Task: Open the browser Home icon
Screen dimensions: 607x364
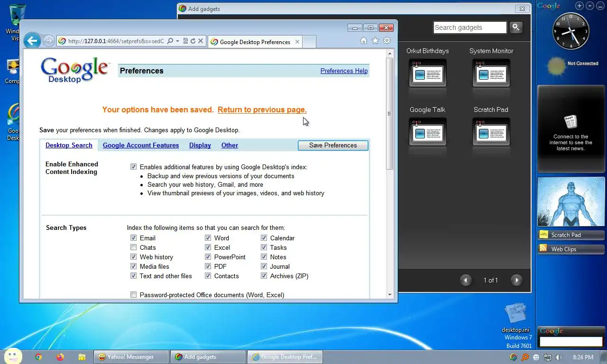Action: 364,41
